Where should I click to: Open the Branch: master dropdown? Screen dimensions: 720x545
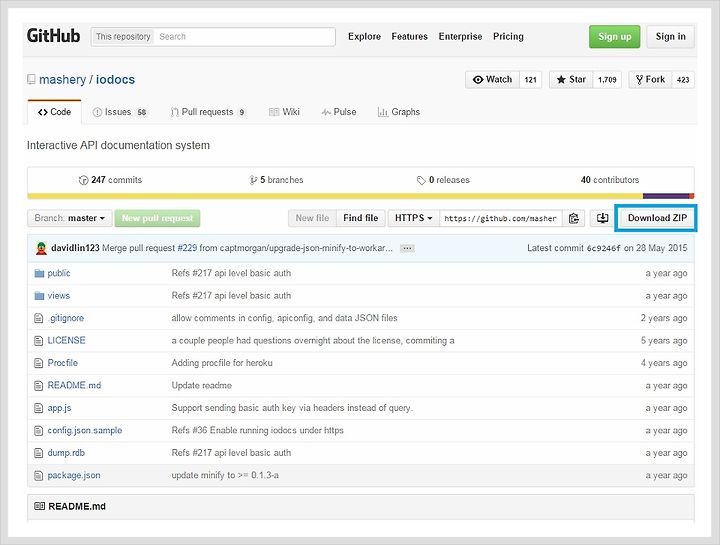[x=70, y=218]
